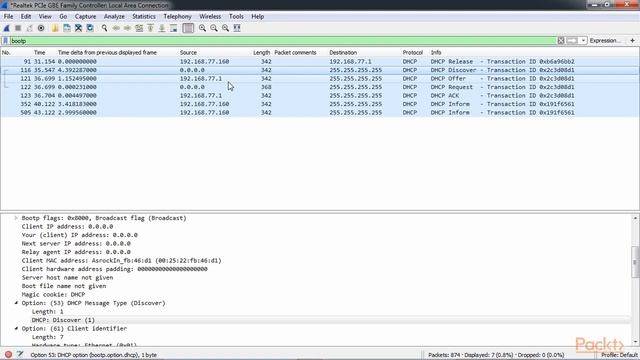Save this capture file
This screenshot has width=640, height=360.
(67, 28)
